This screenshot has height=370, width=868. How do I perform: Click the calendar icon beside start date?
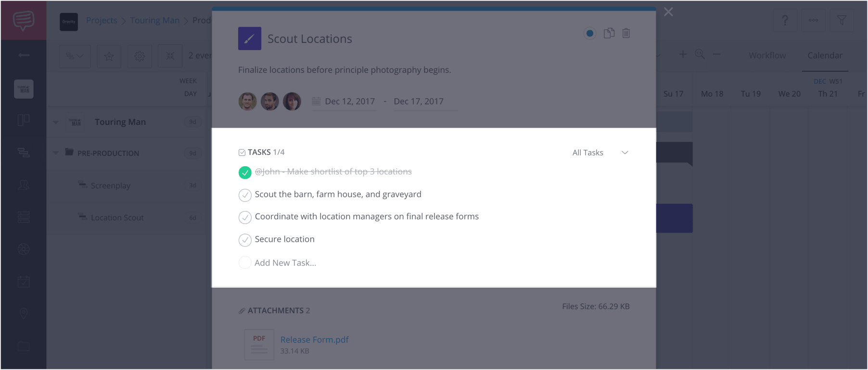click(316, 101)
